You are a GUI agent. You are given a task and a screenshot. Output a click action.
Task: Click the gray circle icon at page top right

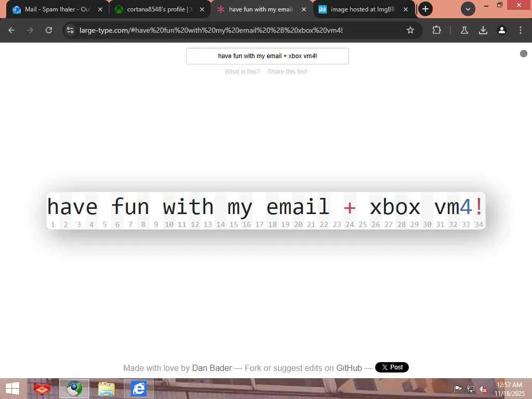coord(524,54)
